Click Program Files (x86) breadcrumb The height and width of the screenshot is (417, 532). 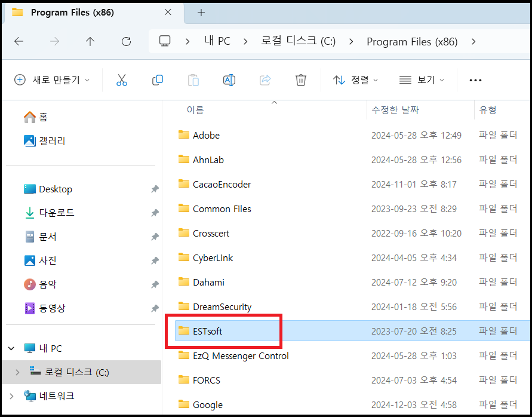pos(412,41)
